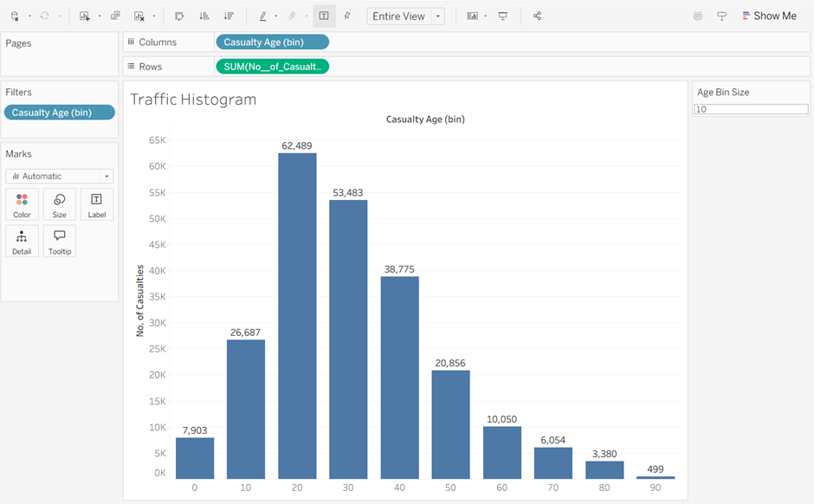Image resolution: width=814 pixels, height=504 pixels.
Task: Open the Show/Hide Cards dropdown arrow
Action: (485, 16)
